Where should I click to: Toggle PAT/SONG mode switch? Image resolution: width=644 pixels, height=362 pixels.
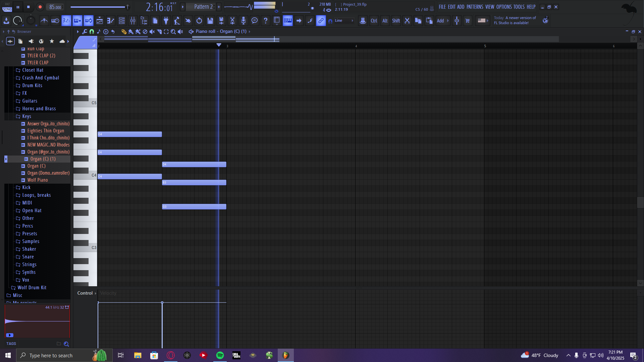[x=7, y=7]
